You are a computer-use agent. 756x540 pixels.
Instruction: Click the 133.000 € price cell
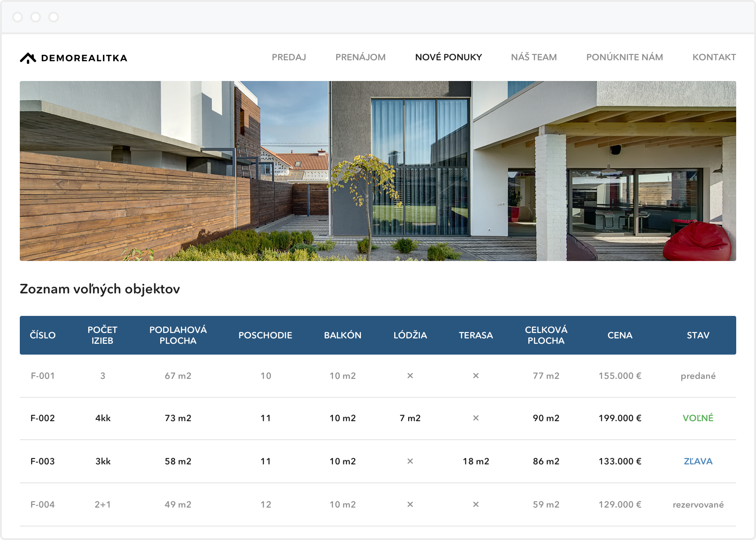pos(620,461)
